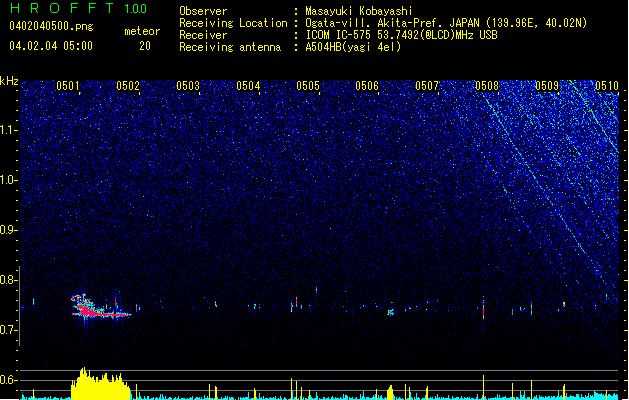The height and width of the screenshot is (400, 629).
Task: Click the 0509 time marker
Action: [x=547, y=86]
